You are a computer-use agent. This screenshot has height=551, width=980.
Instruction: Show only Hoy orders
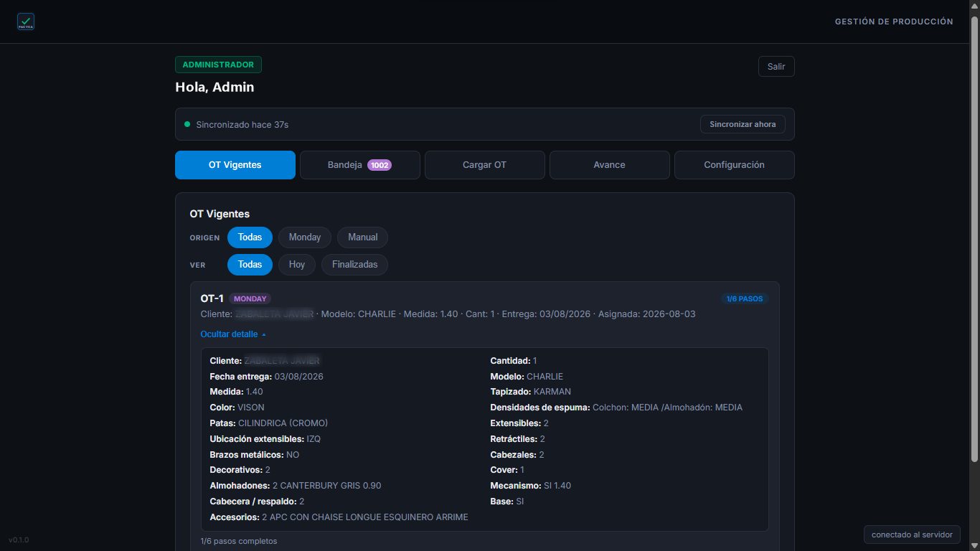click(297, 265)
